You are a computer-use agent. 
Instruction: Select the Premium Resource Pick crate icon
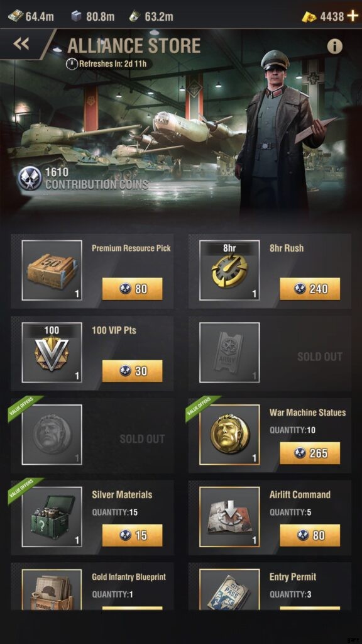pyautogui.click(x=52, y=270)
